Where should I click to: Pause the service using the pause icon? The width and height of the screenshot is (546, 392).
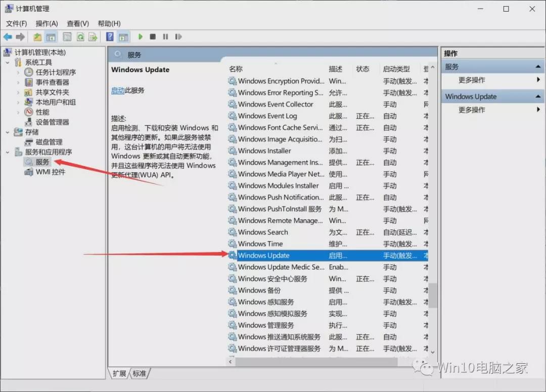(x=165, y=36)
